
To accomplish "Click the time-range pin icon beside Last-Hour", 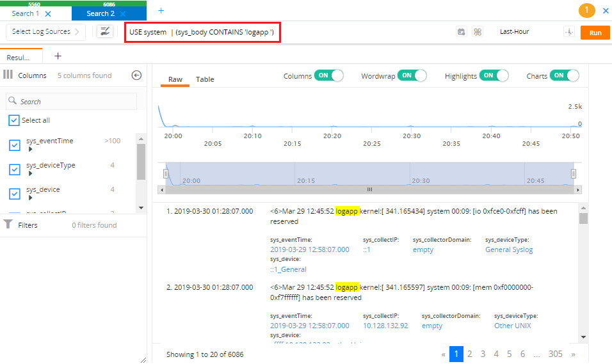I will (569, 32).
